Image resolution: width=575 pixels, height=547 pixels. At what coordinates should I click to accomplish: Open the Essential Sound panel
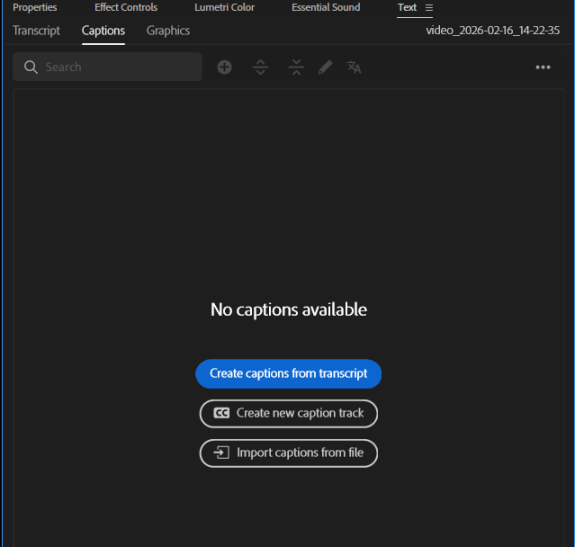pos(326,7)
